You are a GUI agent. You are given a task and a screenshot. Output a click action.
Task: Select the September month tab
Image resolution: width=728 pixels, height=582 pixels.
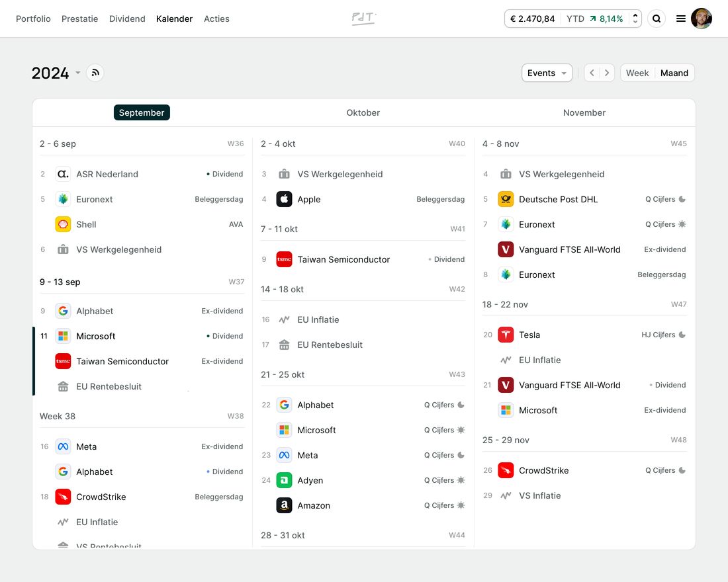(x=142, y=112)
